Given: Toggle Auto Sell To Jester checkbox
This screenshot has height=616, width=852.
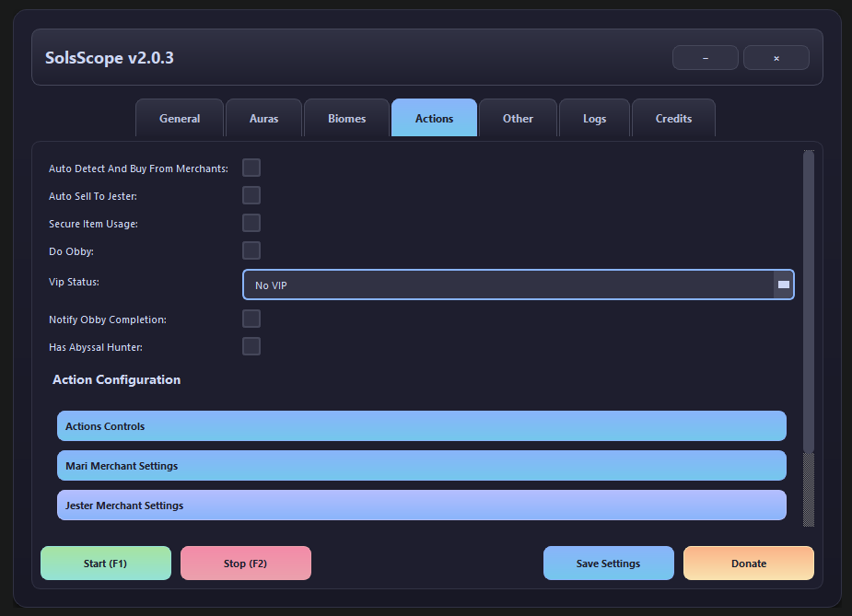Looking at the screenshot, I should click(251, 195).
